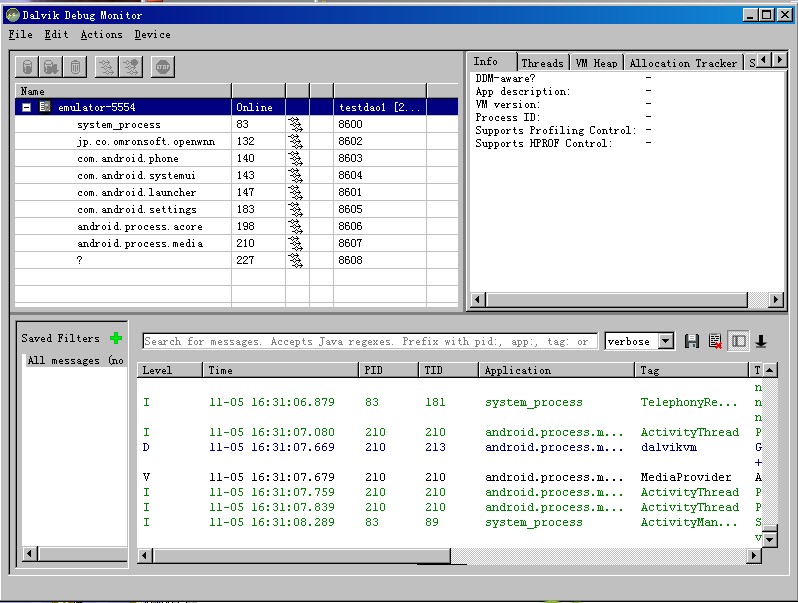Select the TelephonyRe... log entry
Image resolution: width=798 pixels, height=603 pixels.
(x=450, y=402)
